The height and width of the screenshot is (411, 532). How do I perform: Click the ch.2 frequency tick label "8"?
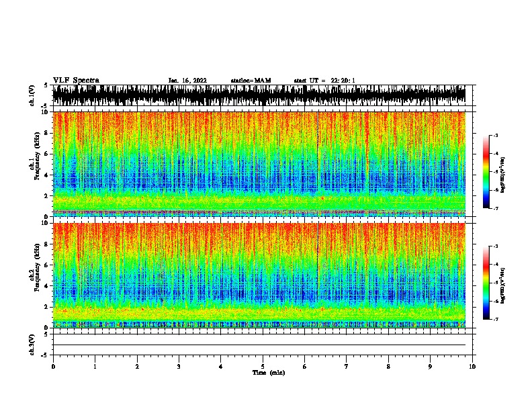click(48, 244)
